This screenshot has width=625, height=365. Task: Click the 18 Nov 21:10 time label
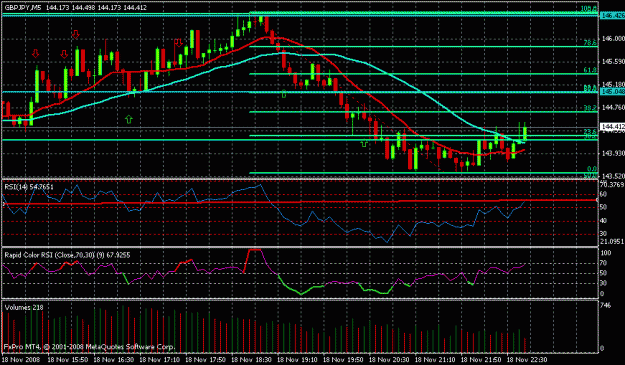[435, 359]
